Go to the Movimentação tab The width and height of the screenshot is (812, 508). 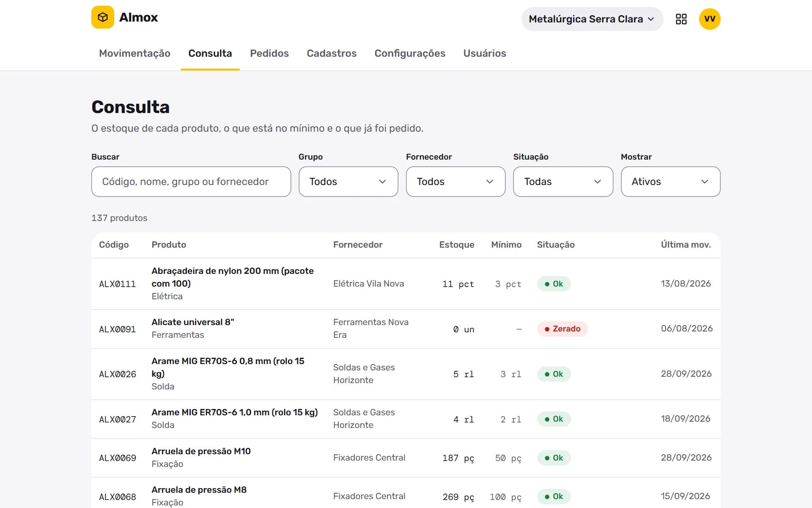(x=134, y=53)
